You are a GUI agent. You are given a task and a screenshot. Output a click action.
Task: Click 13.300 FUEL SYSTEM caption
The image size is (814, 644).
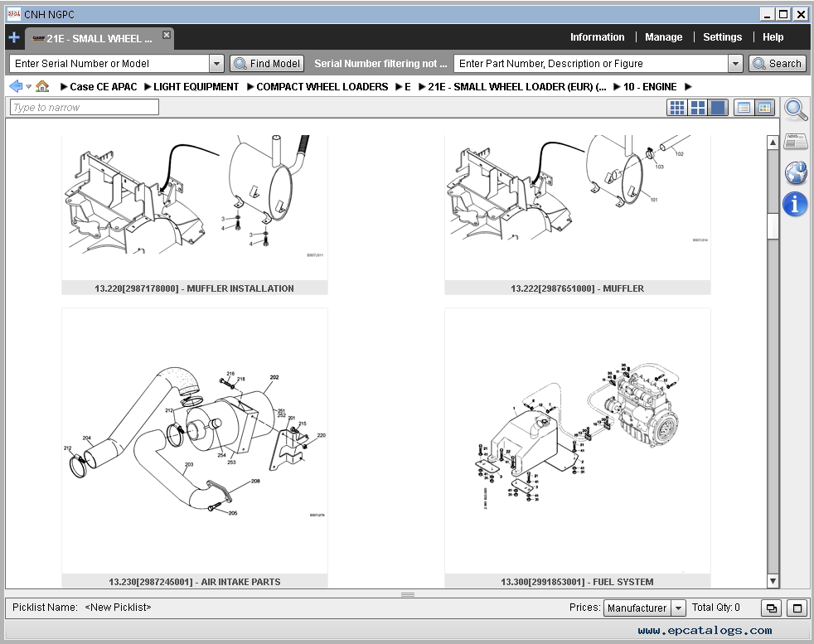[x=577, y=582]
